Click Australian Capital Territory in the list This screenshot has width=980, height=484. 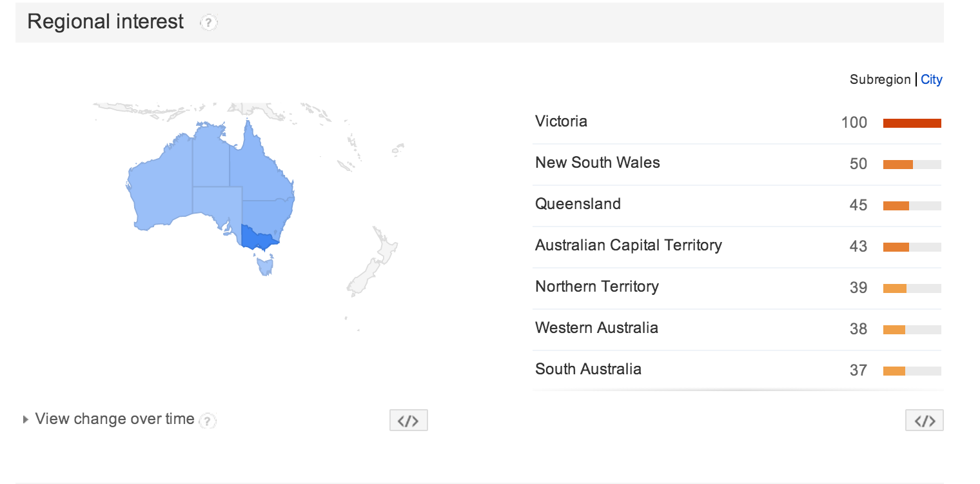[x=628, y=245]
